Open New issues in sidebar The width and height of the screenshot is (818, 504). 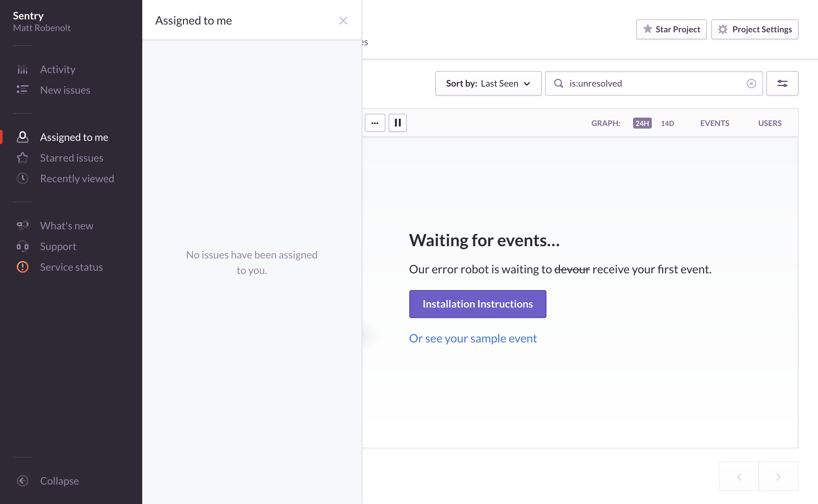65,90
